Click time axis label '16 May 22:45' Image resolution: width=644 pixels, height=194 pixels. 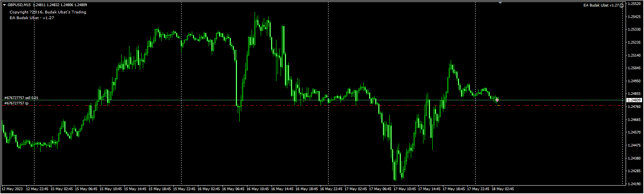331,189
